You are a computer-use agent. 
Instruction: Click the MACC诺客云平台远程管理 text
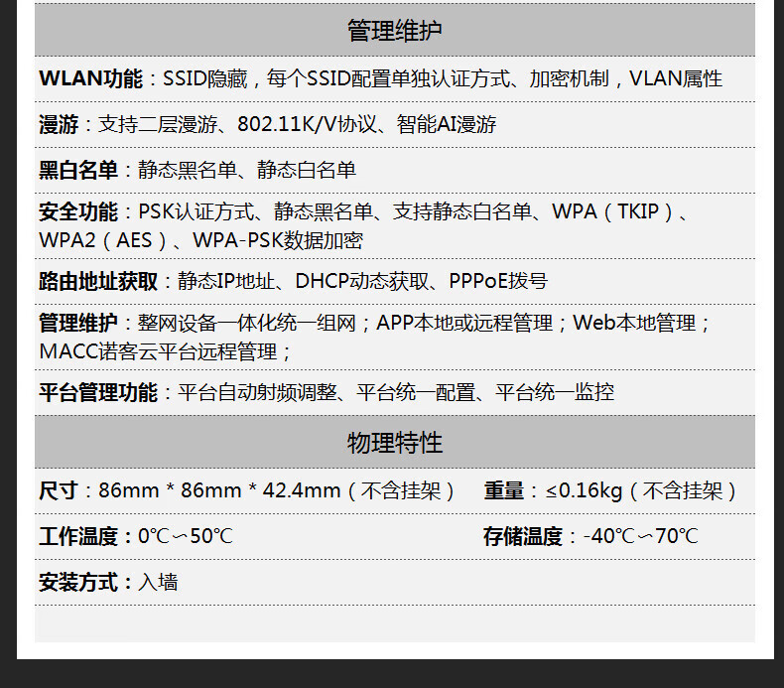[165, 352]
